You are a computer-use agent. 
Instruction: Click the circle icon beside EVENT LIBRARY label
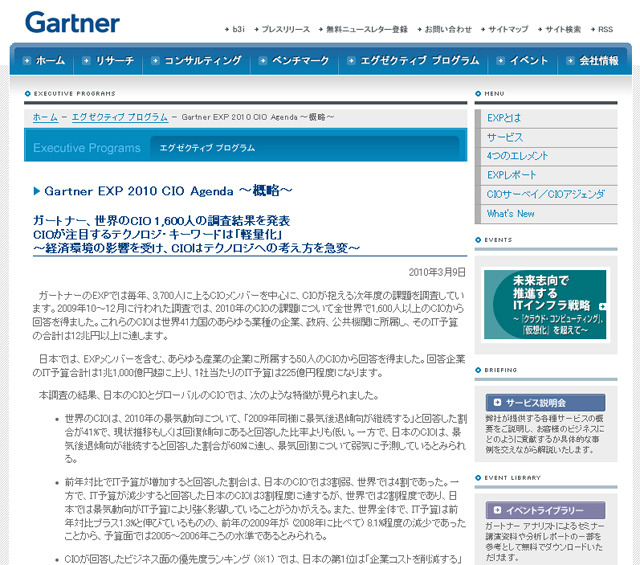(478, 478)
